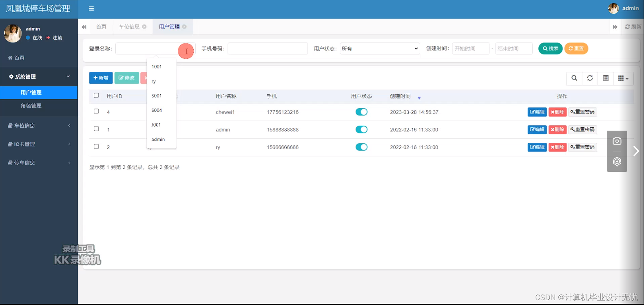644x305 pixels.
Task: Close the 车位信息 tab
Action: (x=144, y=27)
